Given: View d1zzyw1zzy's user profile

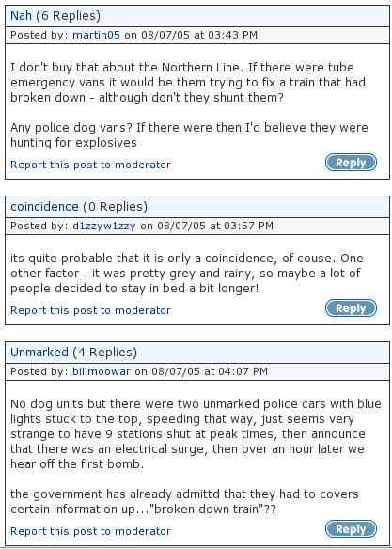Looking at the screenshot, I should click(x=104, y=226).
